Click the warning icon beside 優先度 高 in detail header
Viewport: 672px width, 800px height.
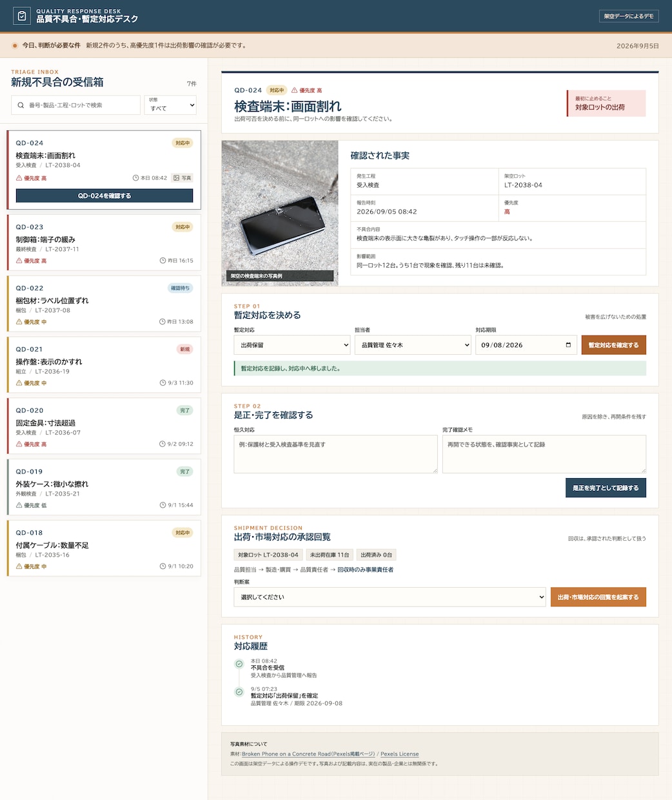295,90
